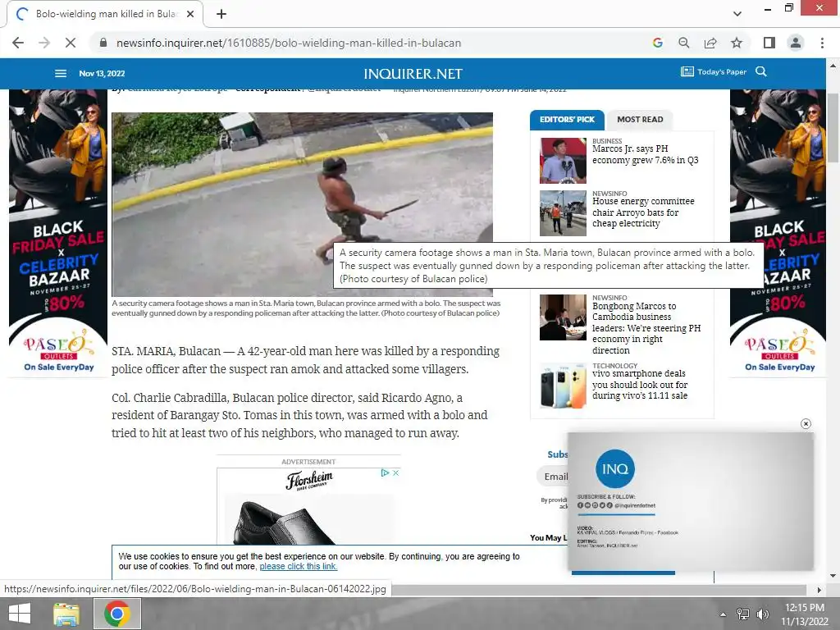Close the floating INQ video player

click(806, 424)
